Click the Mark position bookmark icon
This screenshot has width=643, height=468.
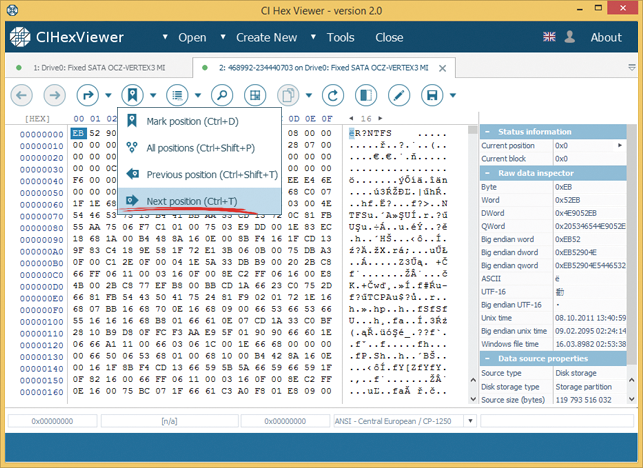coord(132,121)
